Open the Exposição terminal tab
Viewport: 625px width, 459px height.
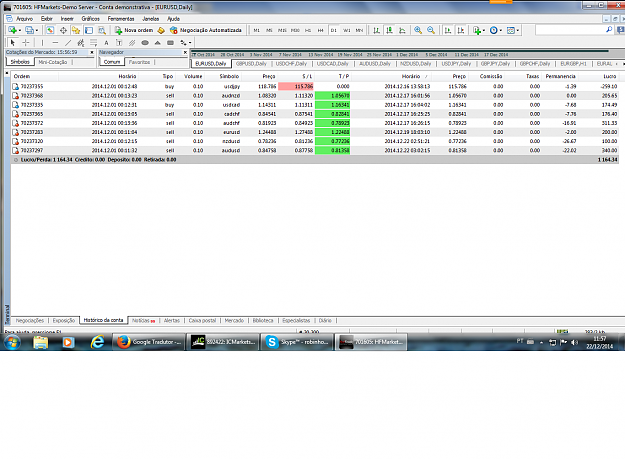[64, 320]
